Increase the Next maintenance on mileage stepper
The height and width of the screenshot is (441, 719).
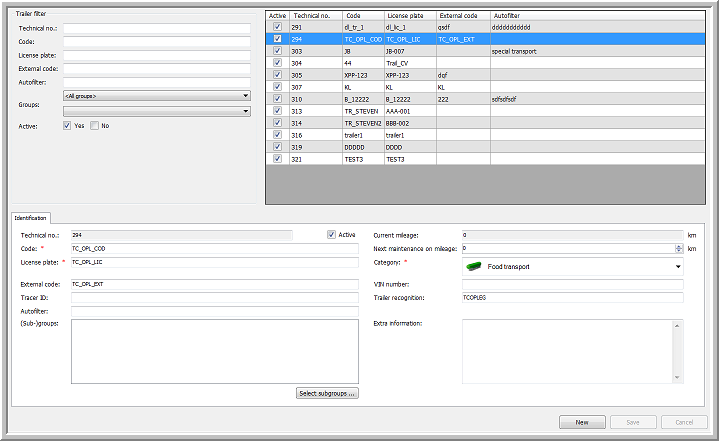[680, 245]
